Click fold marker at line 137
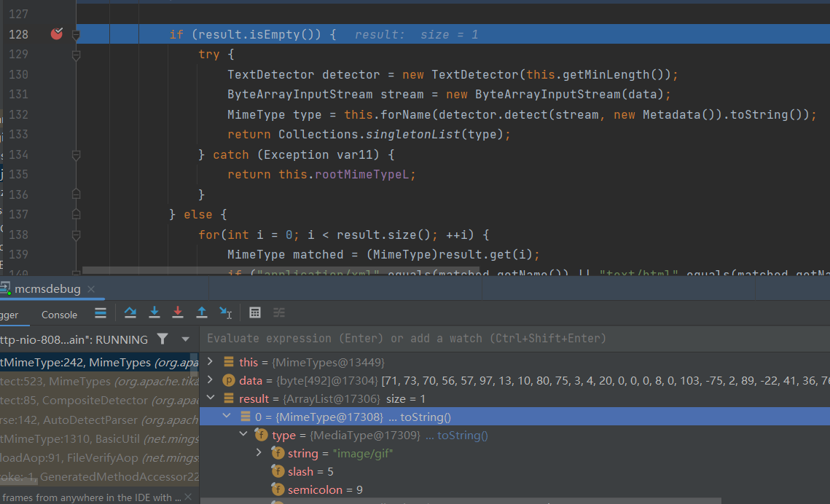This screenshot has width=830, height=504. 76,214
